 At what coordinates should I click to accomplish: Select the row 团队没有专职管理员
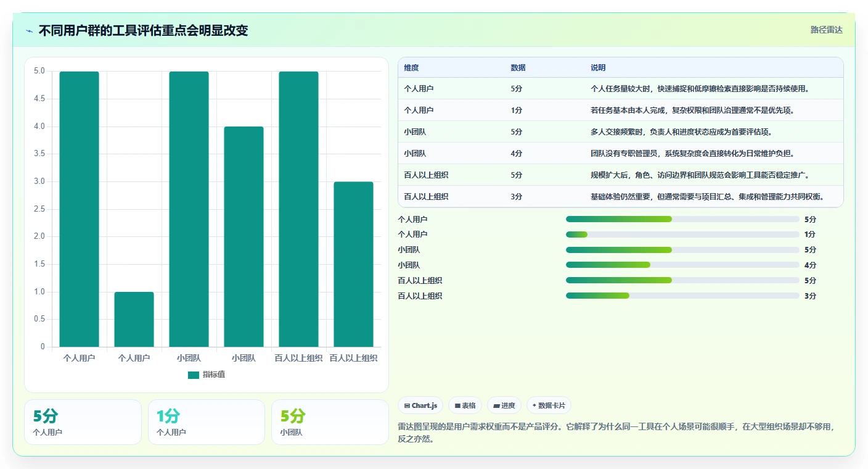[x=621, y=153]
